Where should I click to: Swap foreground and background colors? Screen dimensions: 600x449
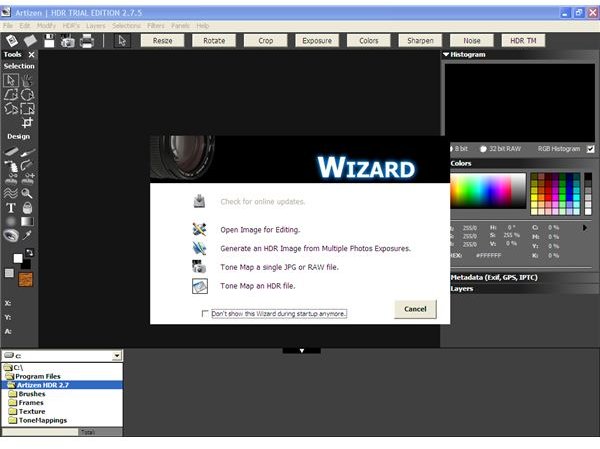(29, 252)
